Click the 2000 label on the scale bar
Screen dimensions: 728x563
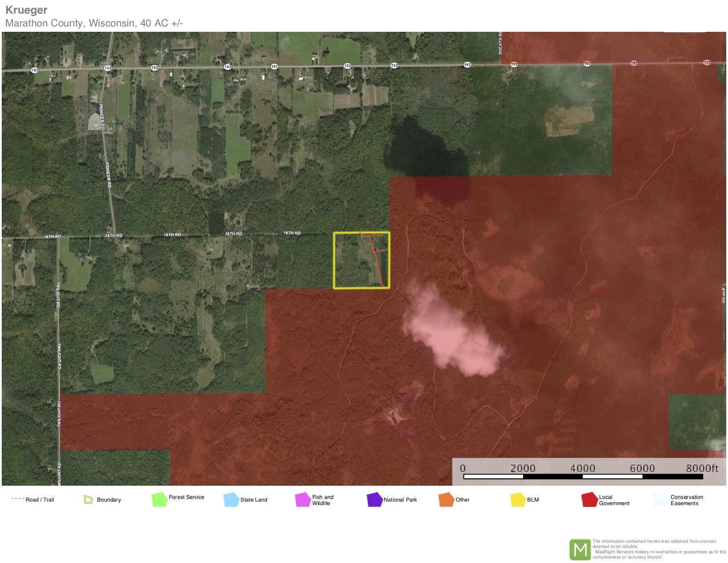(523, 468)
